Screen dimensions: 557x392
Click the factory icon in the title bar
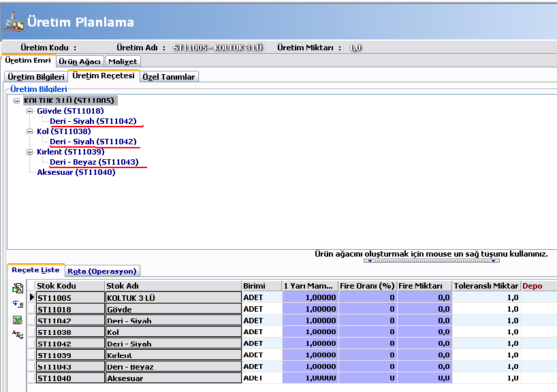coord(14,22)
